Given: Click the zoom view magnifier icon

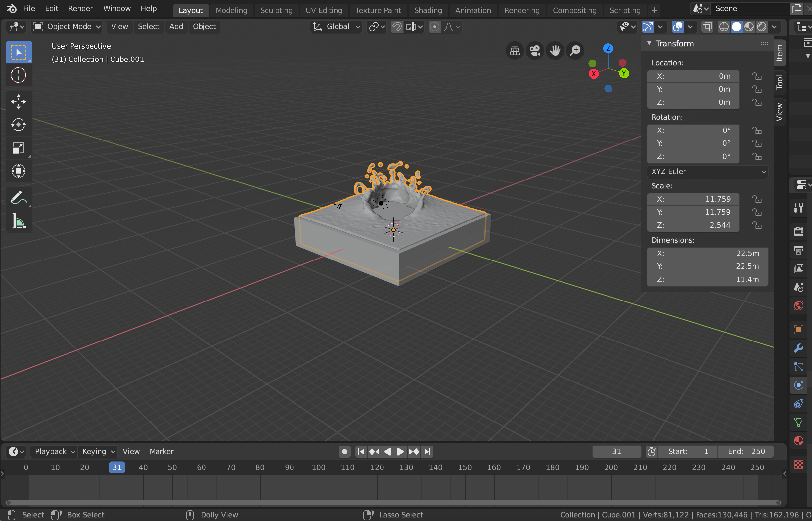Looking at the screenshot, I should pyautogui.click(x=575, y=51).
